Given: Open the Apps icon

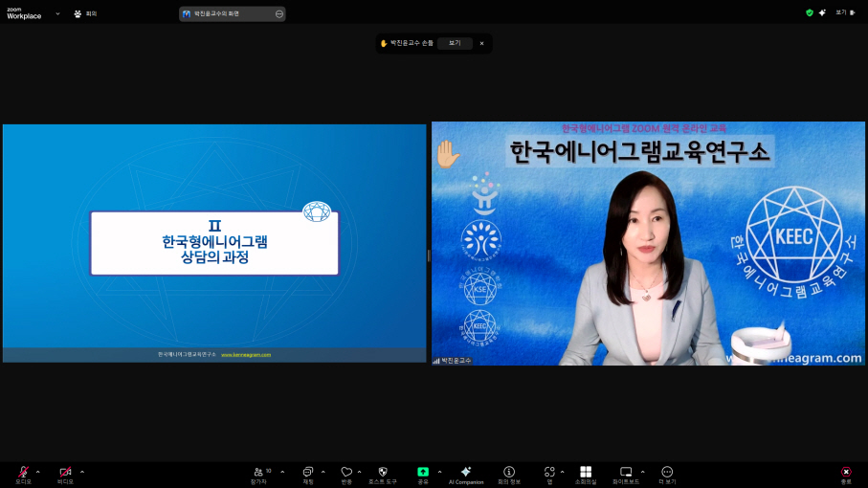Looking at the screenshot, I should tap(549, 475).
